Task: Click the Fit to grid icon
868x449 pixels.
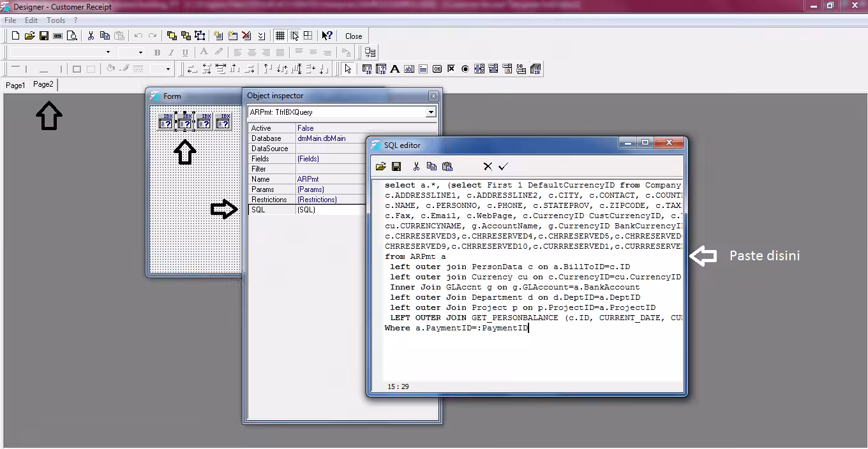Action: (x=308, y=36)
